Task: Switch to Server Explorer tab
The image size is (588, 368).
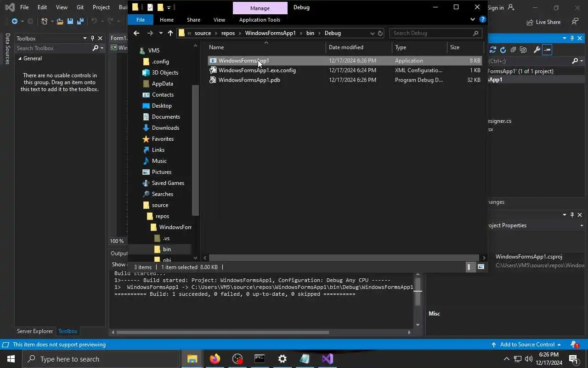Action: coord(35,331)
